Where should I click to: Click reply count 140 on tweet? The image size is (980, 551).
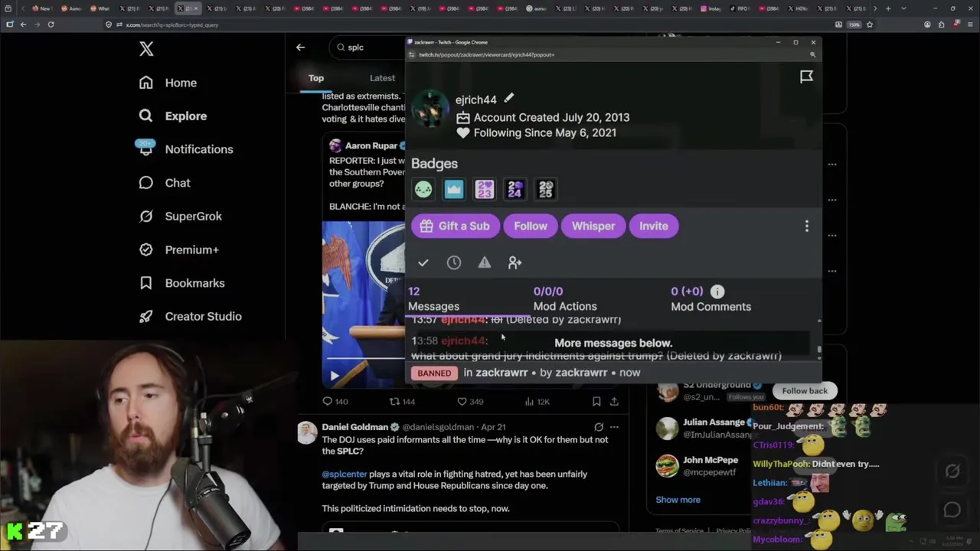click(335, 401)
